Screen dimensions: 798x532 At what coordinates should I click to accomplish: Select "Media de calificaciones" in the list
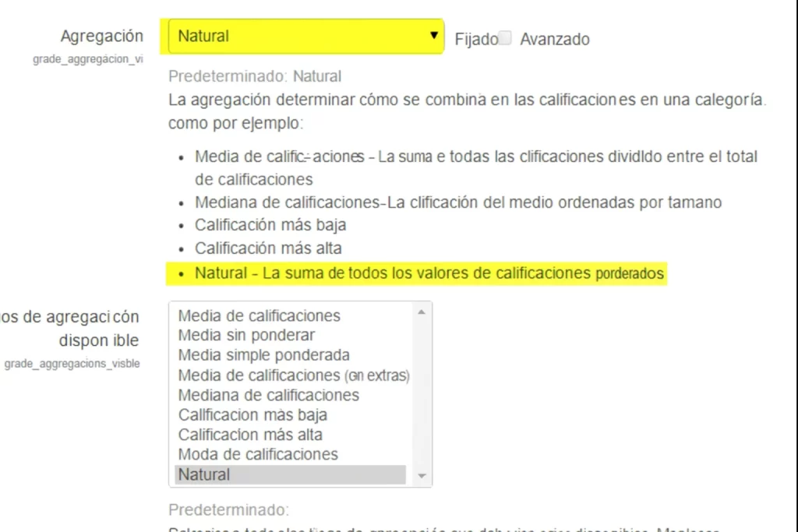coord(260,315)
